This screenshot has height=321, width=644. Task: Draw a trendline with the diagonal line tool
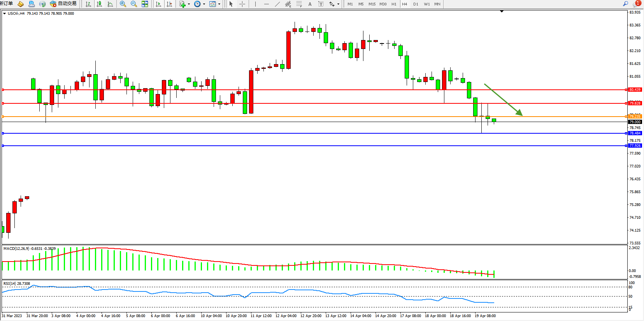point(277,4)
